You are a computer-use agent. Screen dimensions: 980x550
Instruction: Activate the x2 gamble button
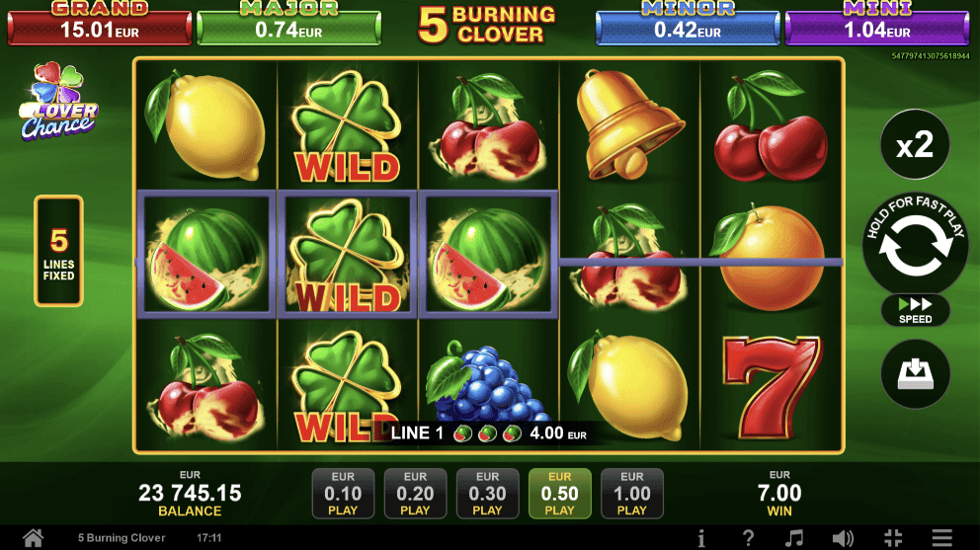pyautogui.click(x=915, y=144)
